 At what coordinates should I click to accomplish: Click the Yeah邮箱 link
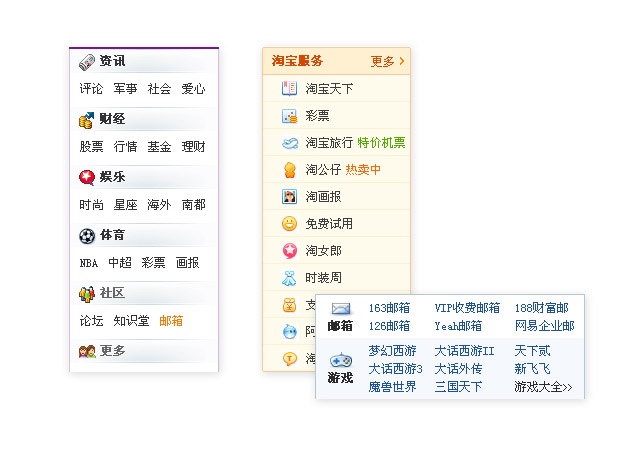pyautogui.click(x=458, y=326)
